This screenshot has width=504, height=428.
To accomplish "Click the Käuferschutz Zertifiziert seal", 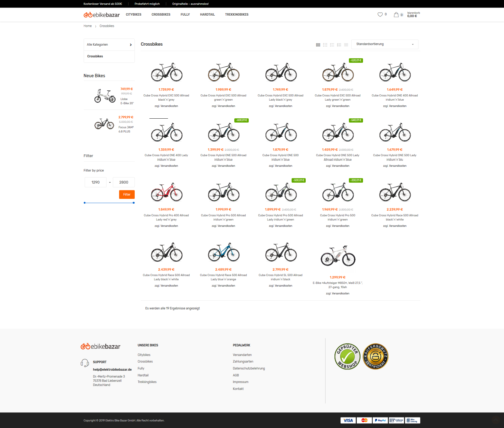I will click(x=376, y=357).
